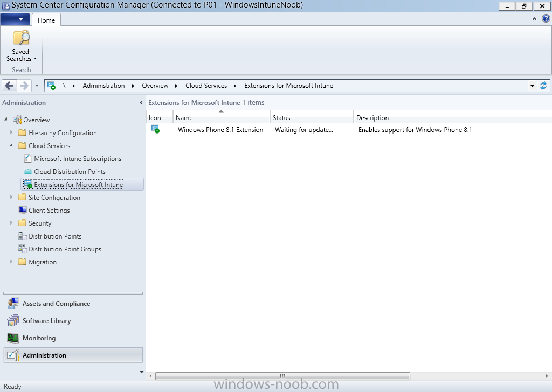Open the Help question mark icon

click(x=546, y=19)
